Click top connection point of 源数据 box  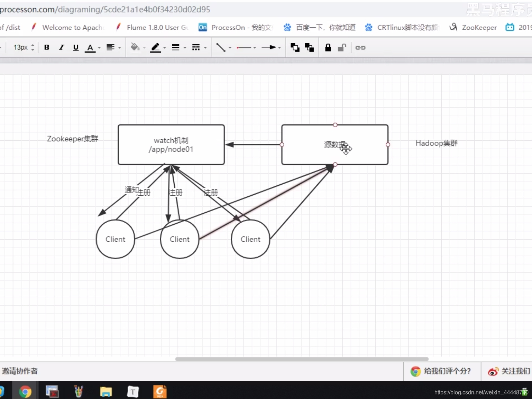tap(335, 125)
